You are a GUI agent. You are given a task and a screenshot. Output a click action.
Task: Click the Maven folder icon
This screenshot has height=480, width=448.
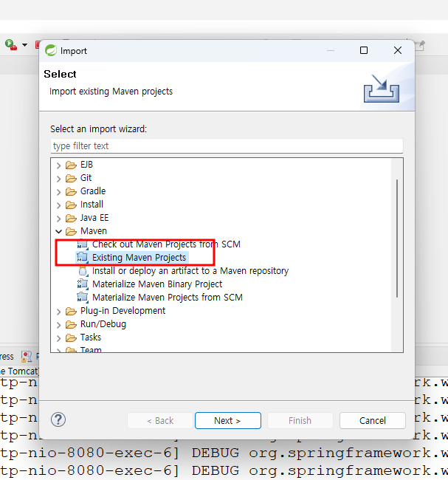[71, 231]
